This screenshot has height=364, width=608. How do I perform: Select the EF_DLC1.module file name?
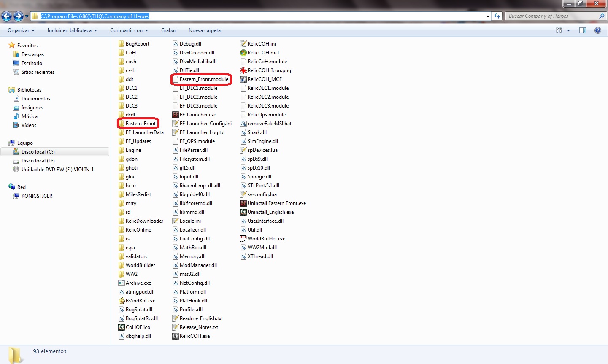[x=199, y=88]
